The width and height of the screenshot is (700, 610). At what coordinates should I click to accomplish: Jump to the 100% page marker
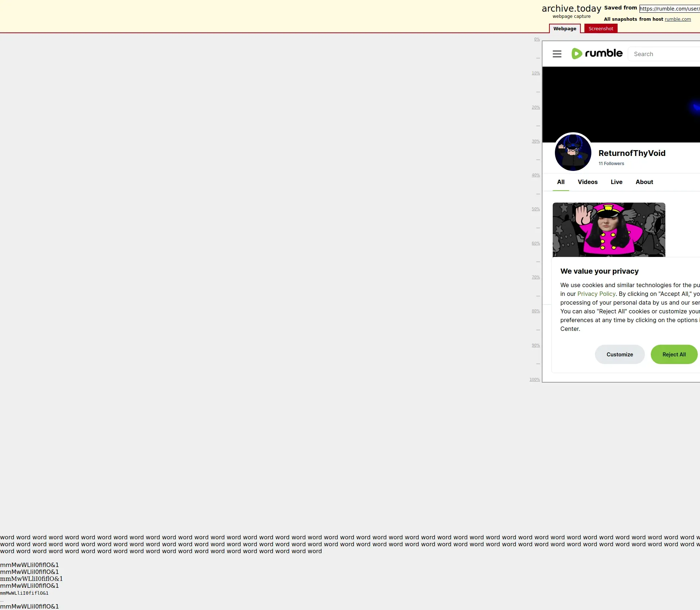534,380
